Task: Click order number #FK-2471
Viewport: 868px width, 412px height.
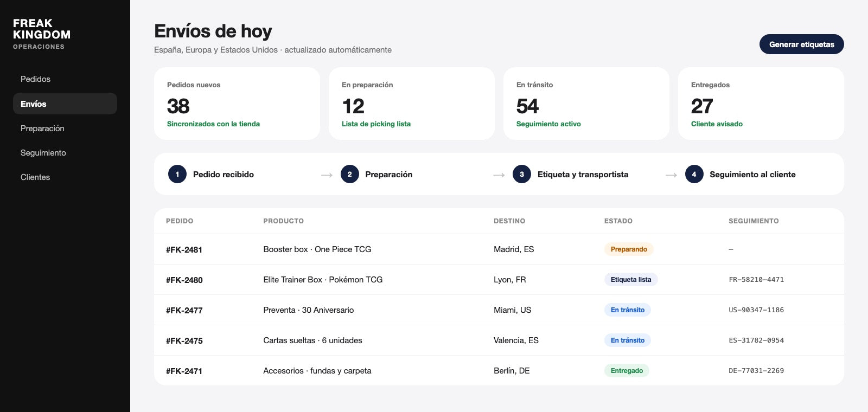Action: tap(184, 371)
